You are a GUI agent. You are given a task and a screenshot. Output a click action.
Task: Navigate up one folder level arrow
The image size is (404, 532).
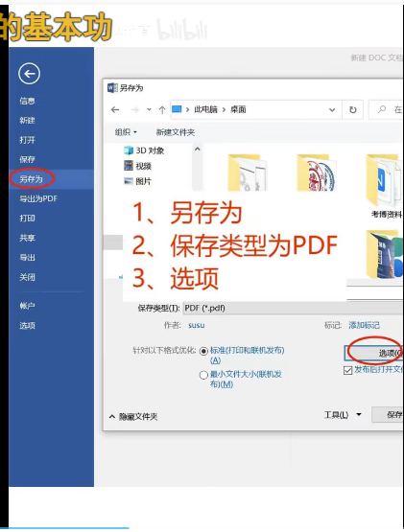click(162, 110)
